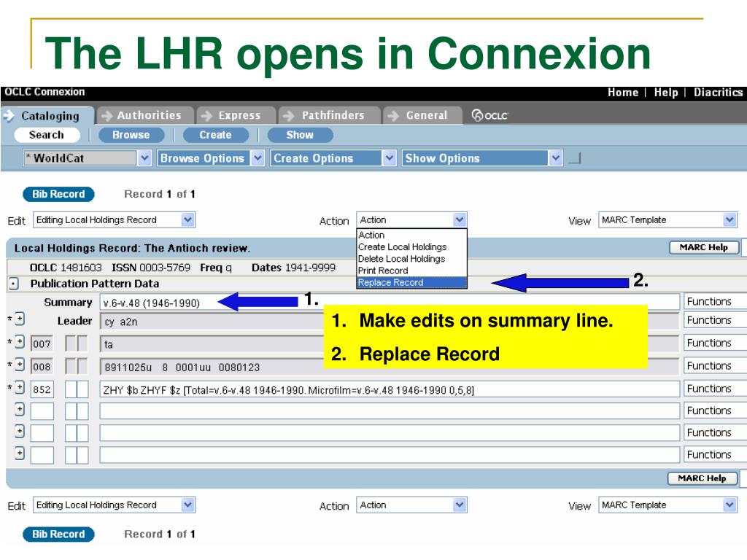
Task: Collapse the Publication Pattern Data section
Action: tap(13, 284)
